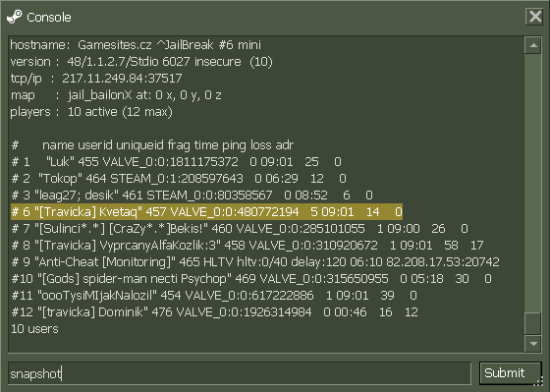Viewport: 550px width, 392px height.
Task: Click the tcp/ip address 217.11.249.84 line
Action: click(96, 79)
